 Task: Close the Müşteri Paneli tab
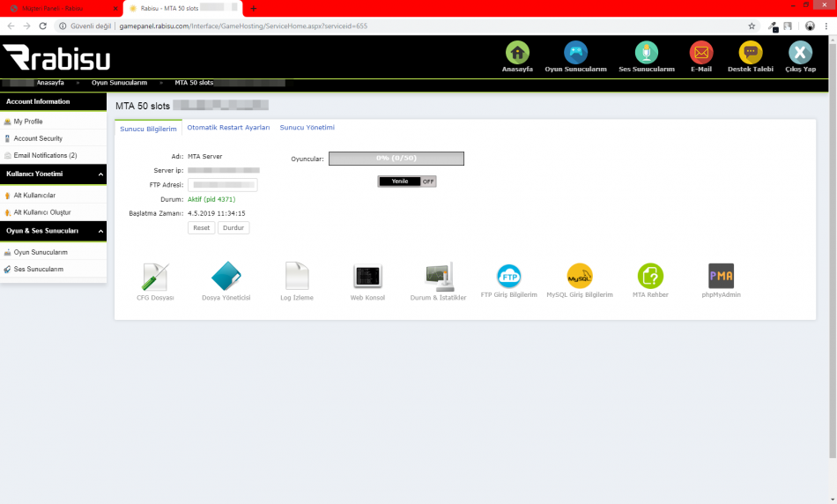point(115,9)
